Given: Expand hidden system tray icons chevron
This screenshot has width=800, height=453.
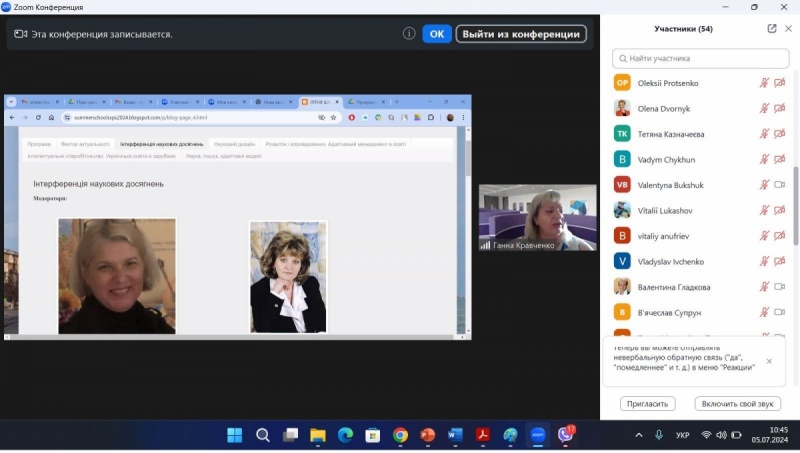Looking at the screenshot, I should click(x=639, y=435).
